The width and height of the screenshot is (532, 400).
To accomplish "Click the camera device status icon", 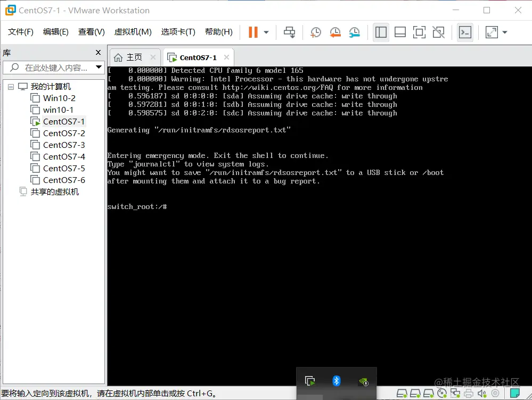I will (495, 393).
